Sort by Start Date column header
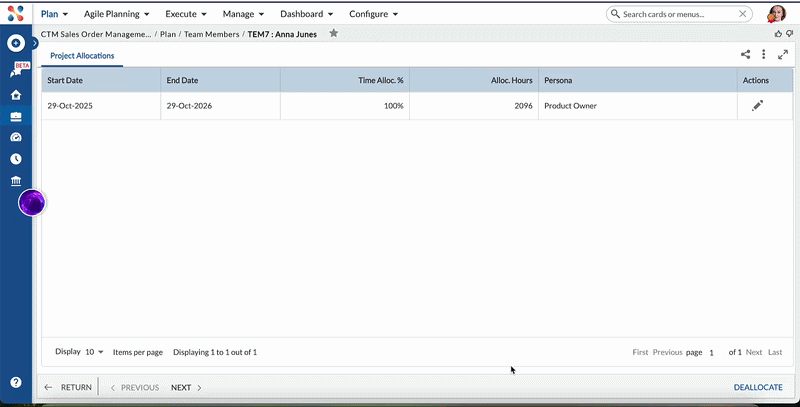Screen dimensions: 800x407 click(x=101, y=80)
